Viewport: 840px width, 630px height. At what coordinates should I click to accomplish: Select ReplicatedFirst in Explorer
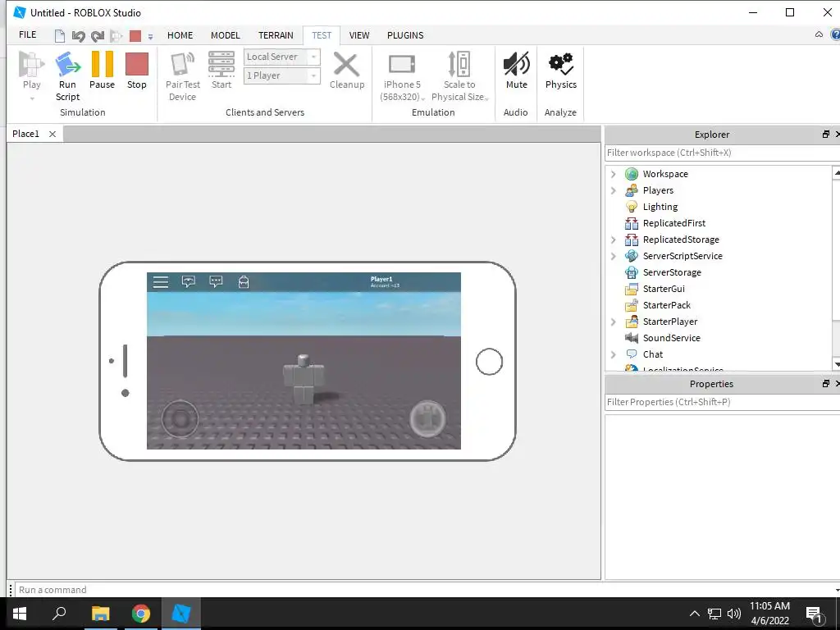[x=674, y=223]
